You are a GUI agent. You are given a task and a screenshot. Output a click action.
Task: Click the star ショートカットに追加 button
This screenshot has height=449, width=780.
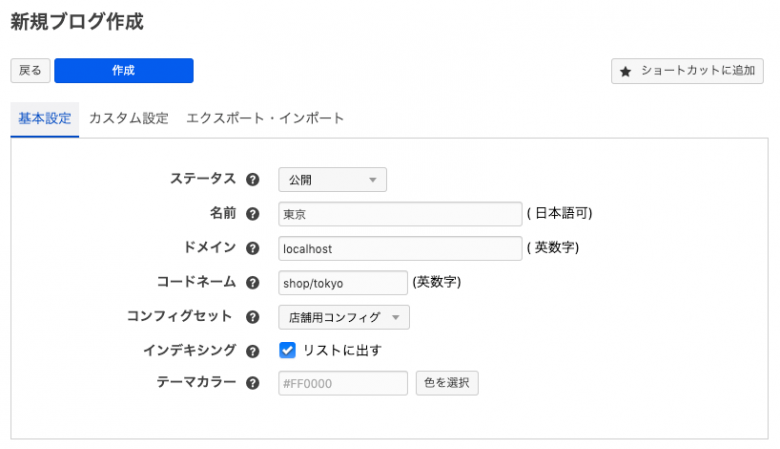click(x=688, y=71)
